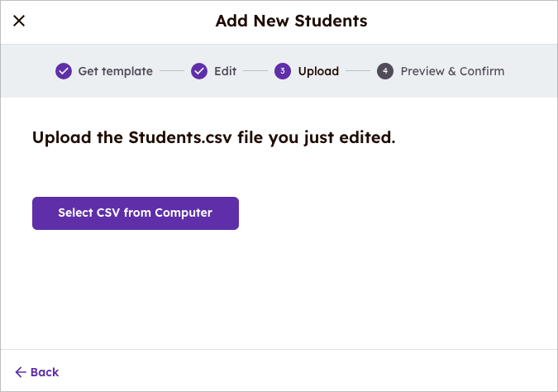Click the empty footer area right of Back

(x=314, y=372)
